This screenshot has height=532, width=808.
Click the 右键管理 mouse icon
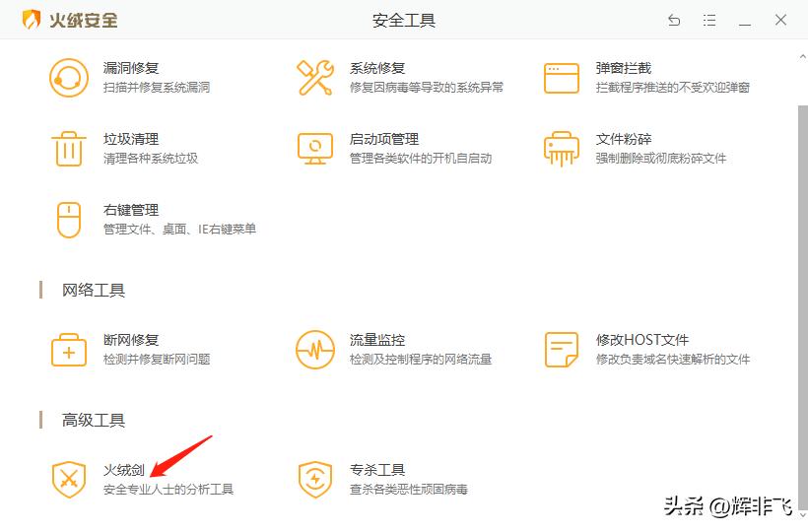69,220
